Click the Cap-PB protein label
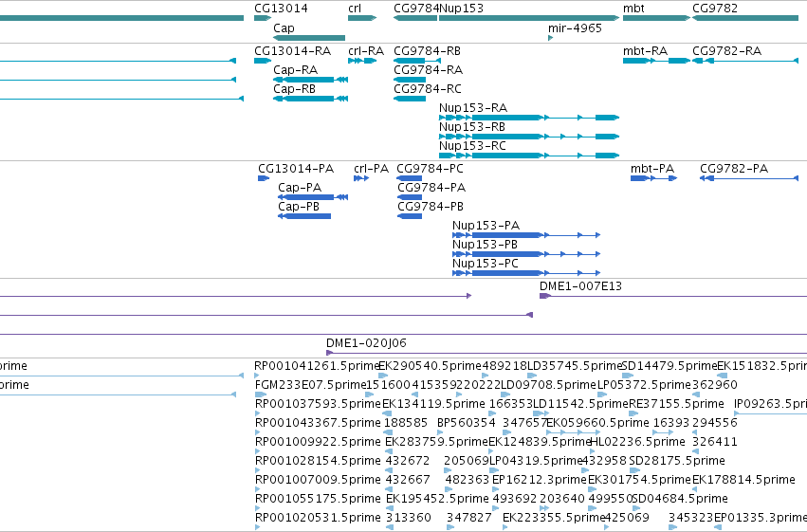The width and height of the screenshot is (807, 532). tap(299, 207)
